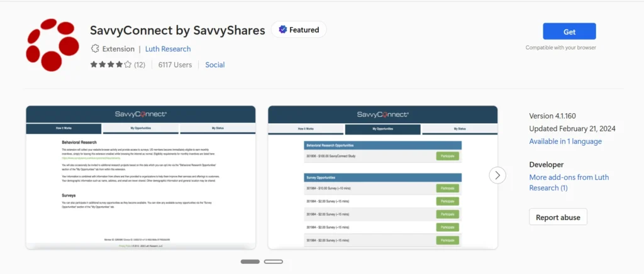
Task: Click the Report abuse button
Action: (558, 217)
